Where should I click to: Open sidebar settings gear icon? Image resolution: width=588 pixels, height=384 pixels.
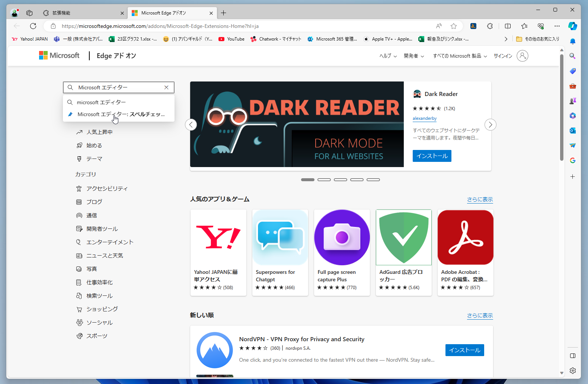click(573, 371)
